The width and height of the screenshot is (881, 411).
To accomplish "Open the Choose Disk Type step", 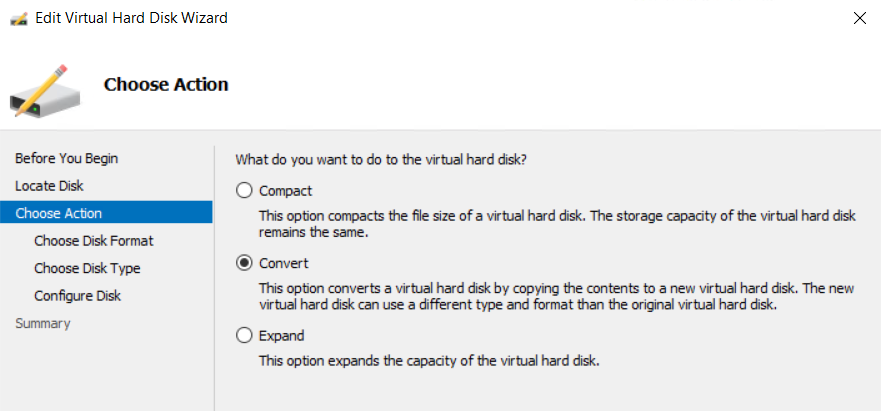I will tap(87, 268).
